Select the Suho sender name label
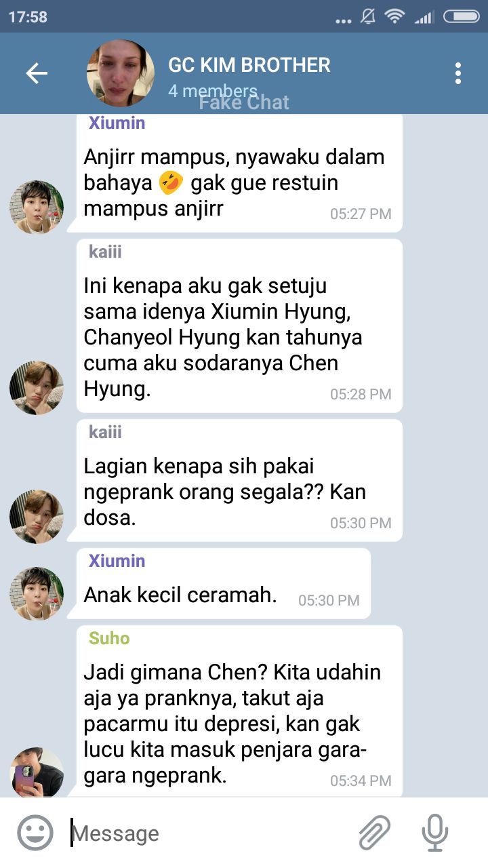Image resolution: width=488 pixels, height=868 pixels. (x=109, y=638)
